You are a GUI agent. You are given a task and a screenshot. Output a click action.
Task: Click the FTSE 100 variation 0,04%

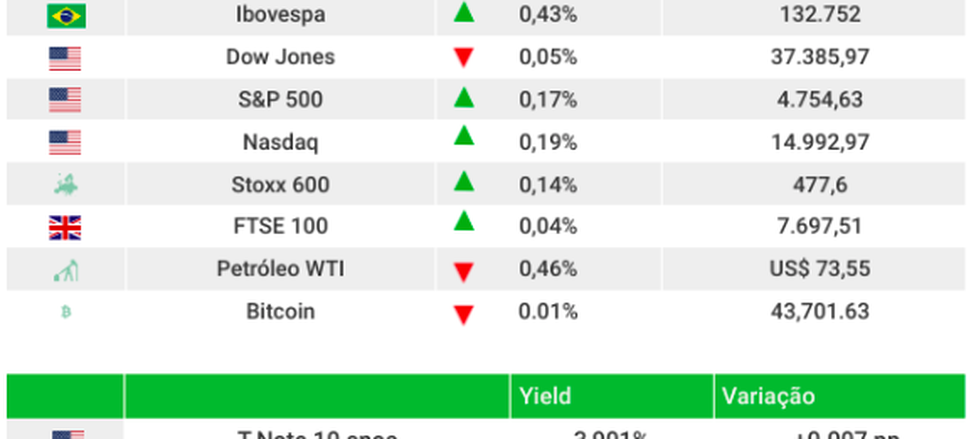point(548,227)
